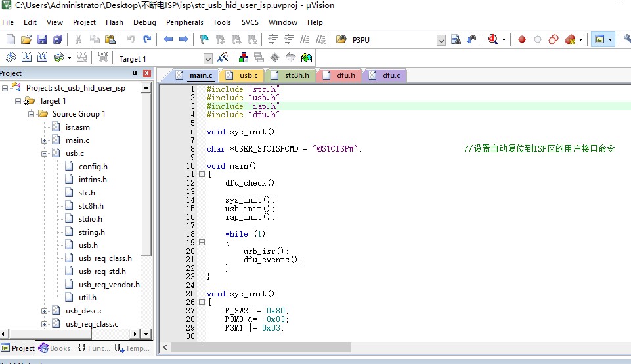Redo the last undone edit

tap(147, 39)
